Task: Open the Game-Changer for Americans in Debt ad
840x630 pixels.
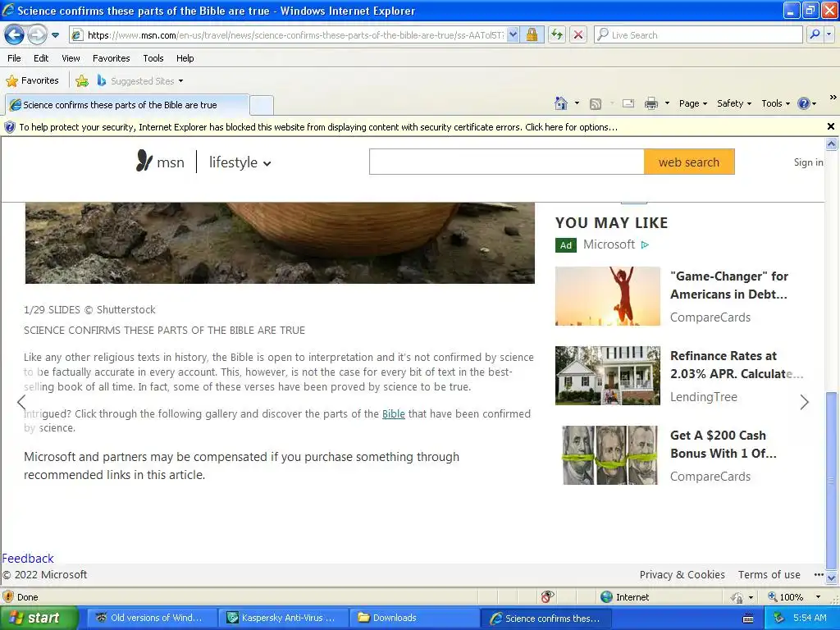Action: [729, 285]
